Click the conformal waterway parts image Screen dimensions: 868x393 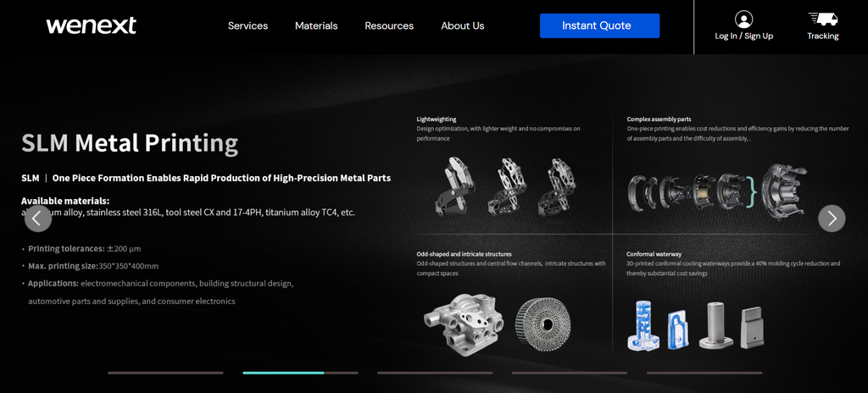[695, 325]
